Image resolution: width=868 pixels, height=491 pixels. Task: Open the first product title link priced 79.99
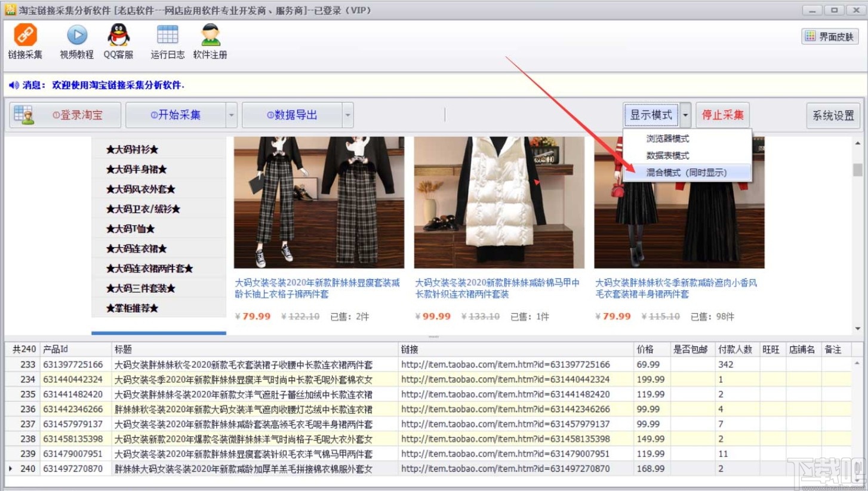click(x=318, y=288)
